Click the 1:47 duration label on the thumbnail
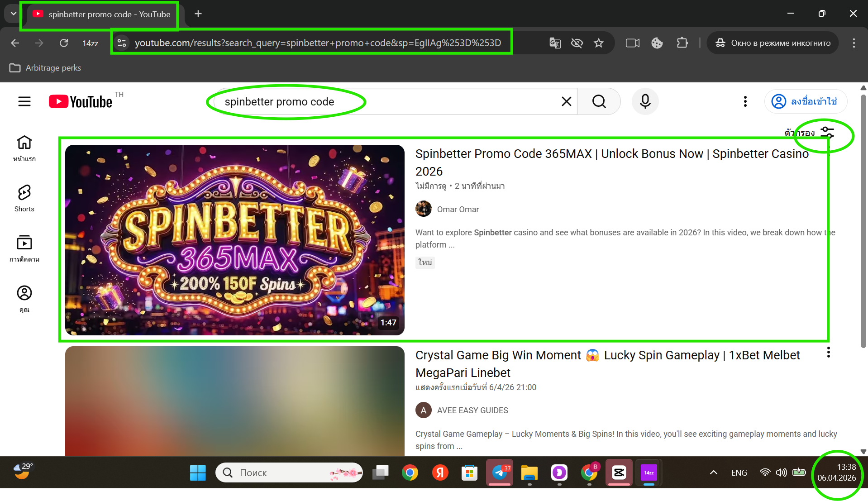The width and height of the screenshot is (868, 501). tap(388, 323)
